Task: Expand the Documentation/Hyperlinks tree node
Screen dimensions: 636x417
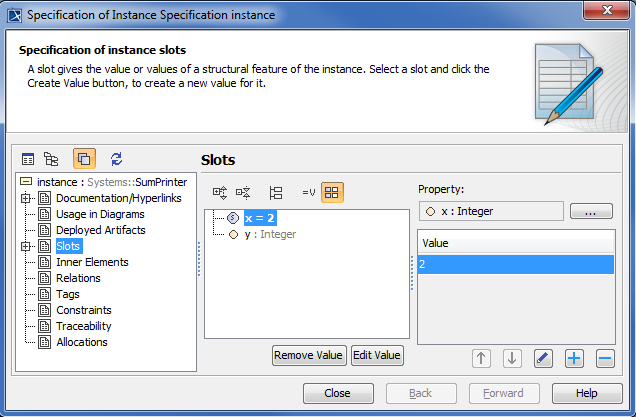Action: click(26, 198)
